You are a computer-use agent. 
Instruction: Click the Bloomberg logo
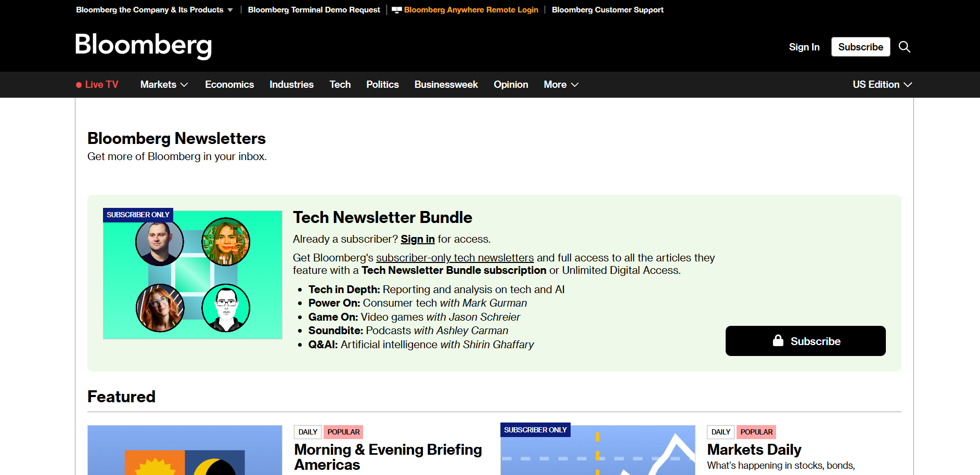[144, 46]
